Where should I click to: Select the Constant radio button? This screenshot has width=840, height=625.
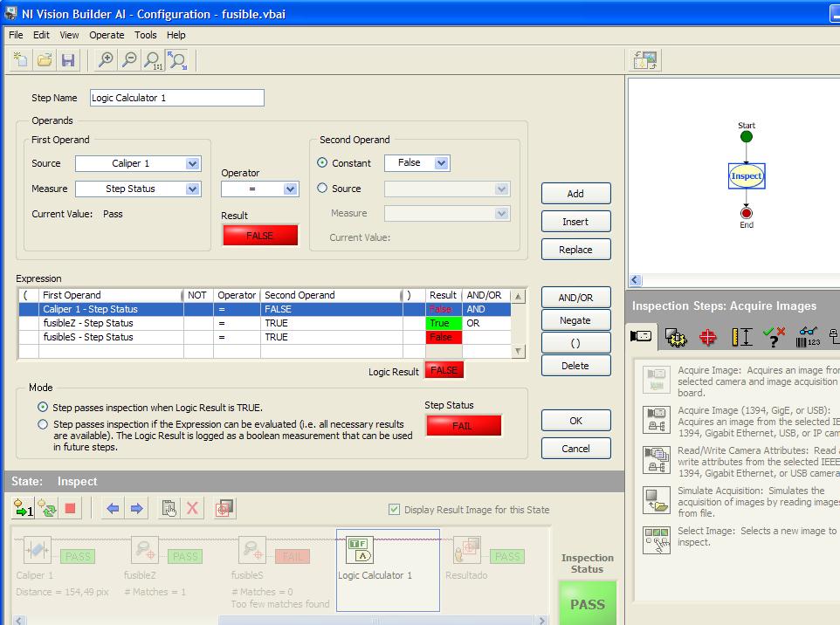coord(322,162)
